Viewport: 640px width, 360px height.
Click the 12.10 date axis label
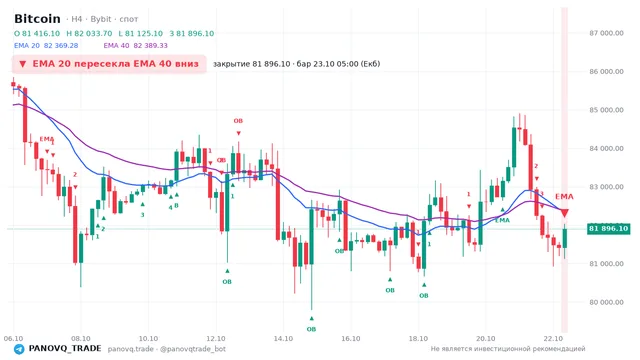(216, 339)
